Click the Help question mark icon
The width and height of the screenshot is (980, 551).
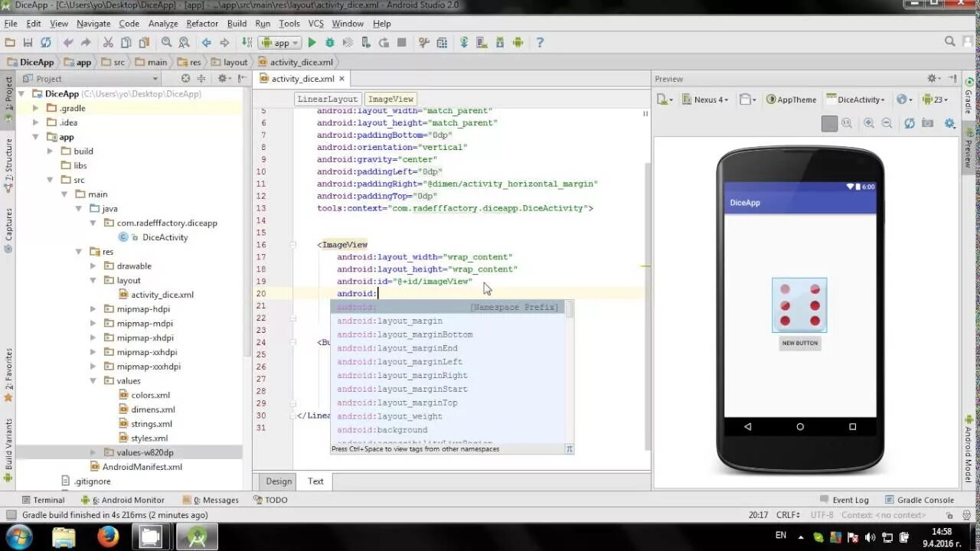540,43
